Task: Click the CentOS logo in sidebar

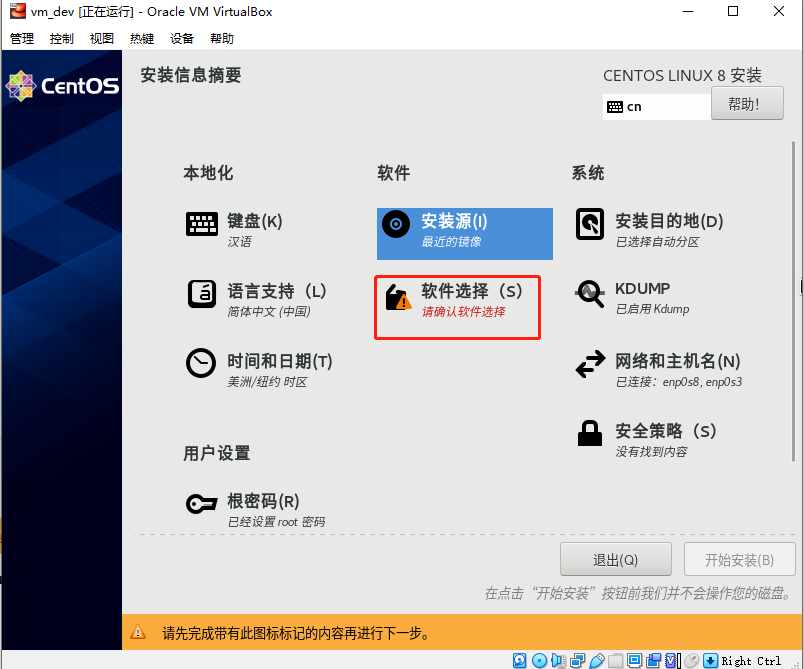Action: click(62, 86)
